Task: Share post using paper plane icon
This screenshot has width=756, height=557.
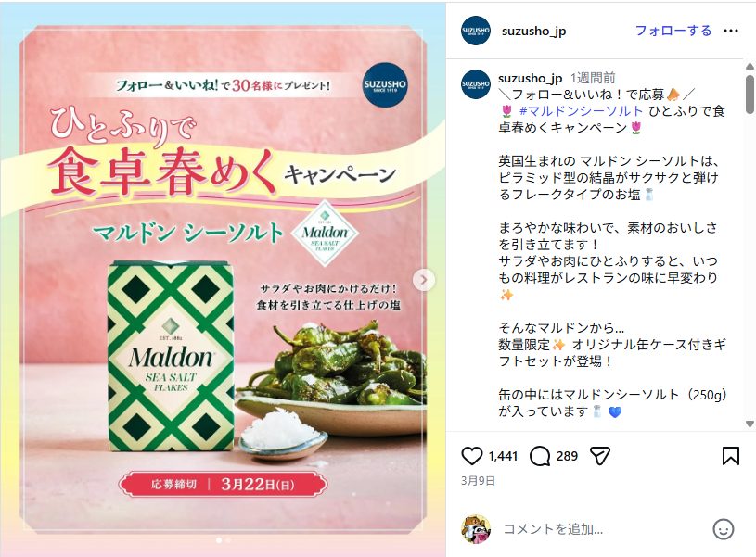Action: (x=600, y=456)
